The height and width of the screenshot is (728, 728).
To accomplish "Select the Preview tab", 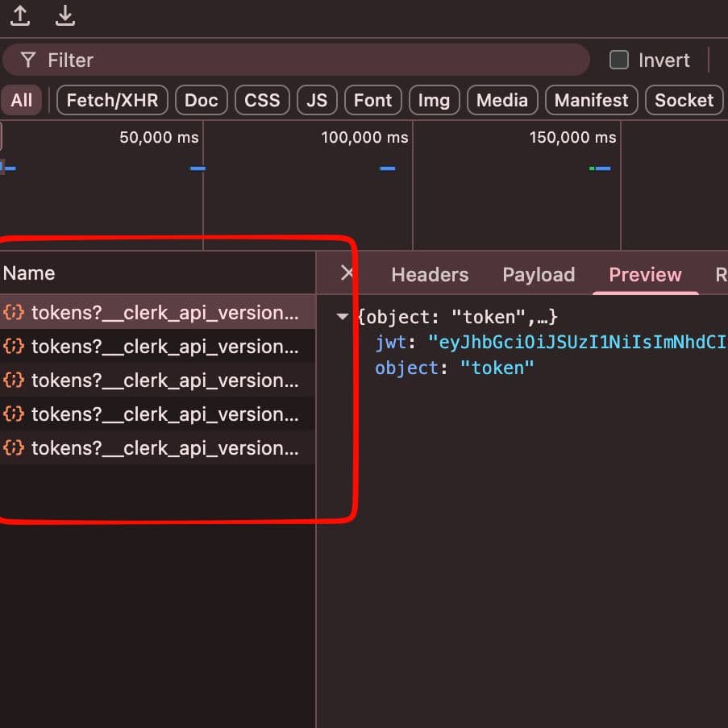I will (x=645, y=274).
